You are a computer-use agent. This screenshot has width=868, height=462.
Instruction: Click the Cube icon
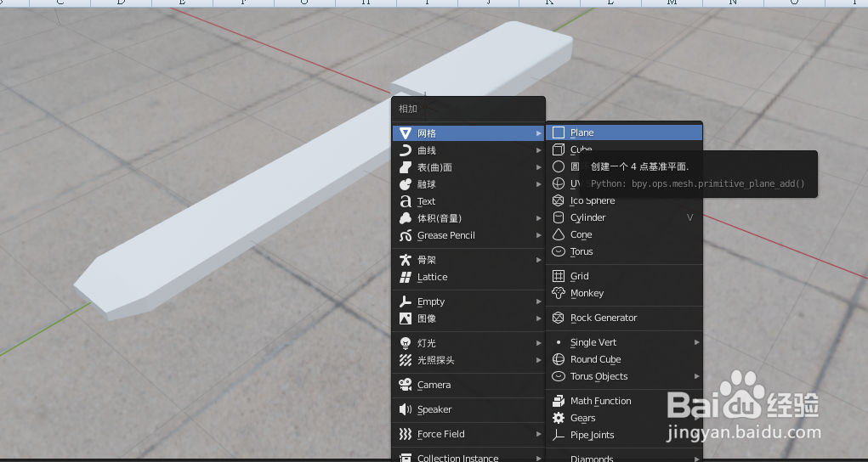(559, 149)
